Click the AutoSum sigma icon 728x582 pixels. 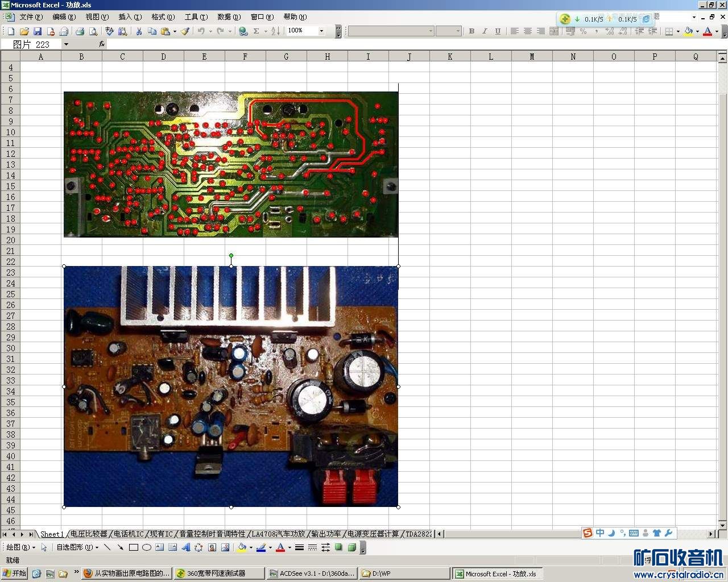[x=256, y=31]
